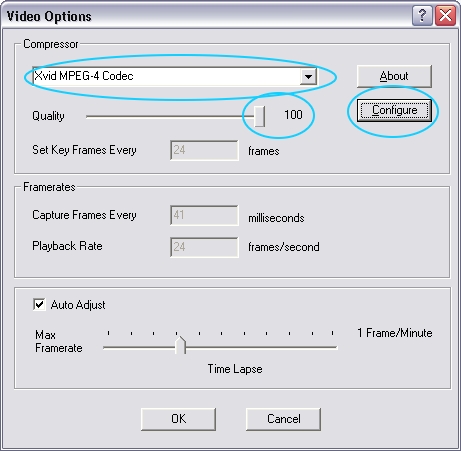Click the Cancel button
The width and height of the screenshot is (461, 451).
tap(284, 419)
